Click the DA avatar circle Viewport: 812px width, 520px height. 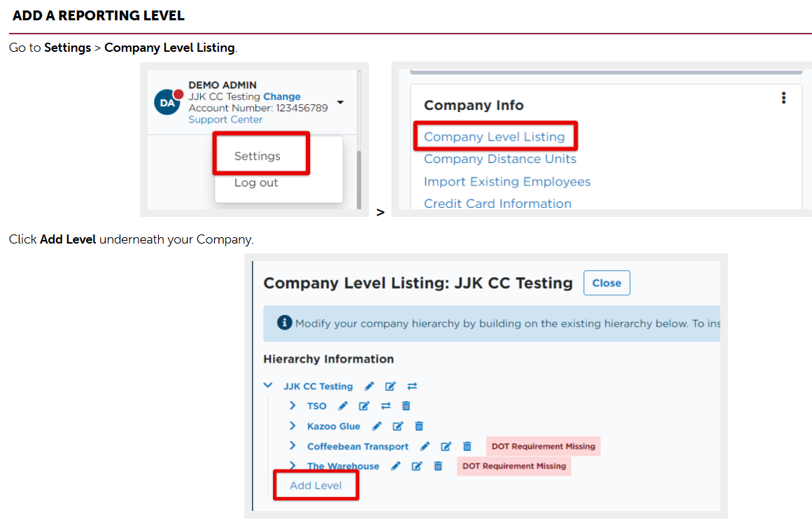coord(167,103)
